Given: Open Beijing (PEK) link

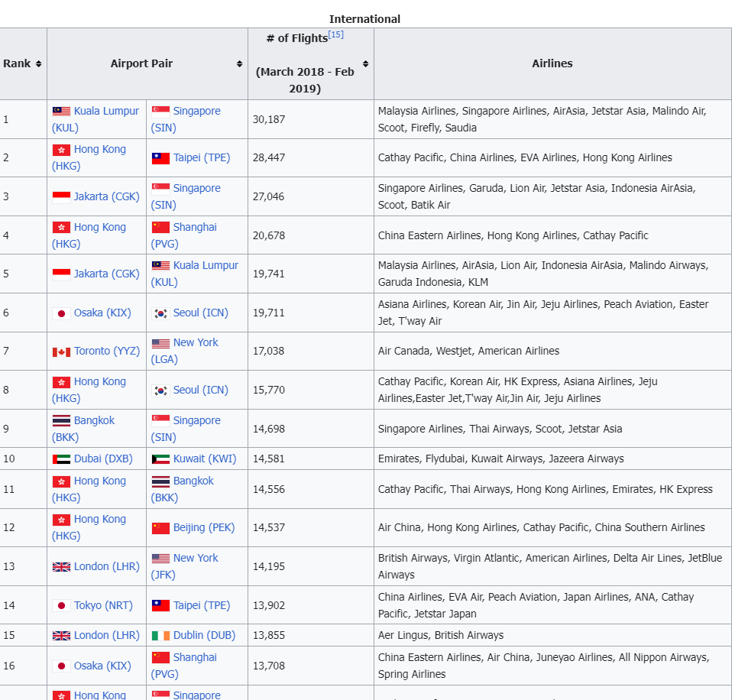Looking at the screenshot, I should [204, 527].
